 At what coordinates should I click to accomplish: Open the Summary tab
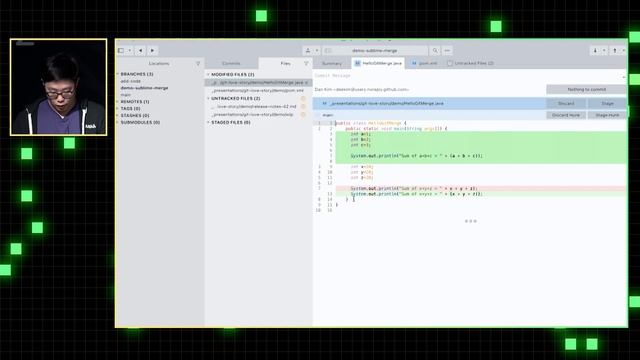tap(332, 64)
